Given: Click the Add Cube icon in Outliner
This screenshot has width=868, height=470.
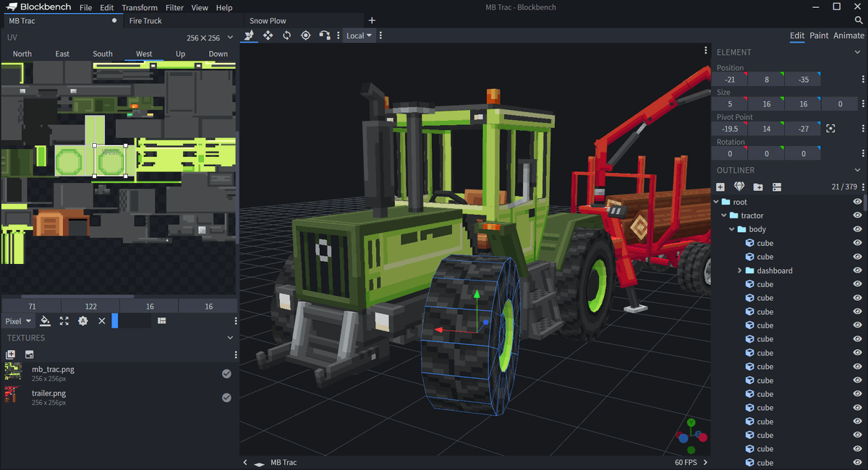Looking at the screenshot, I should pyautogui.click(x=720, y=187).
